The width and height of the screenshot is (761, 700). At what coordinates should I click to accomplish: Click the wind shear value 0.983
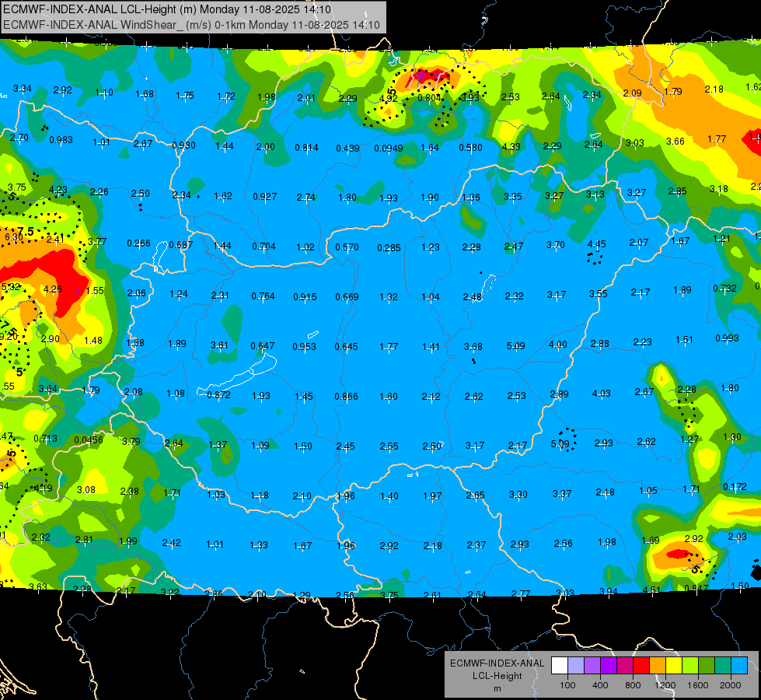pyautogui.click(x=61, y=140)
